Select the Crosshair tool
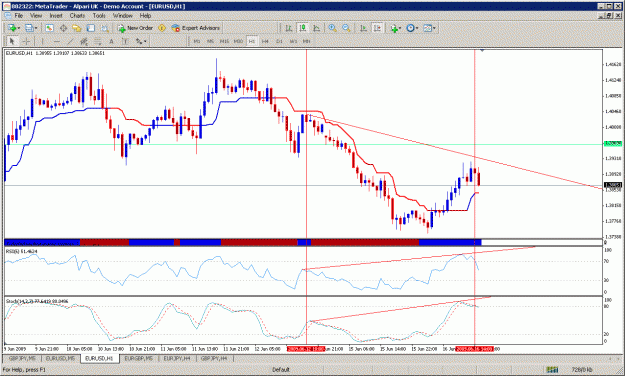625x376 pixels. [x=26, y=41]
